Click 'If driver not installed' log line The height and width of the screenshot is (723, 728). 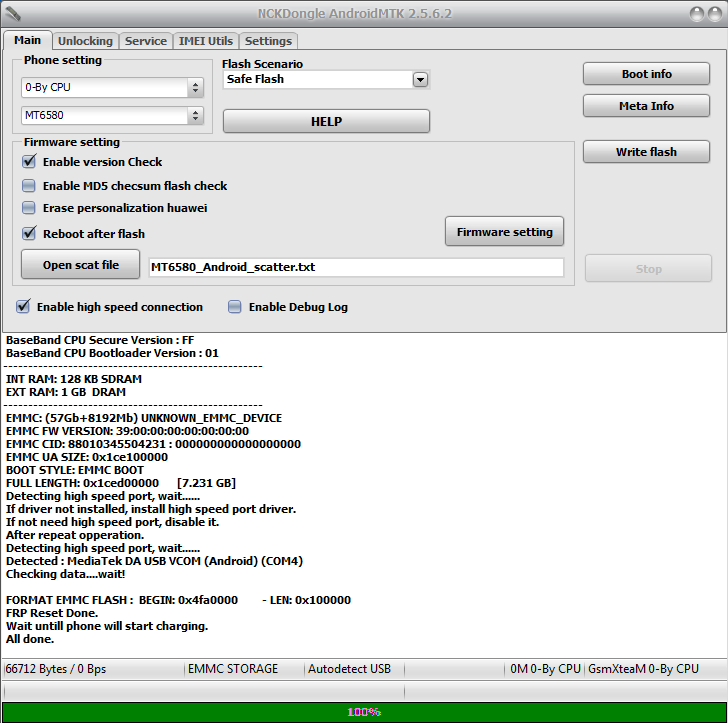point(151,509)
